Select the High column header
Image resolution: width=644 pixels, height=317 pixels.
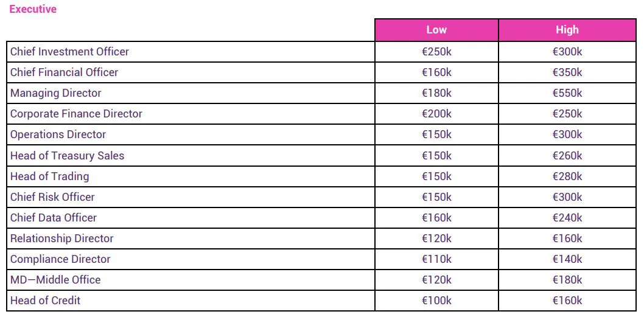click(x=567, y=30)
